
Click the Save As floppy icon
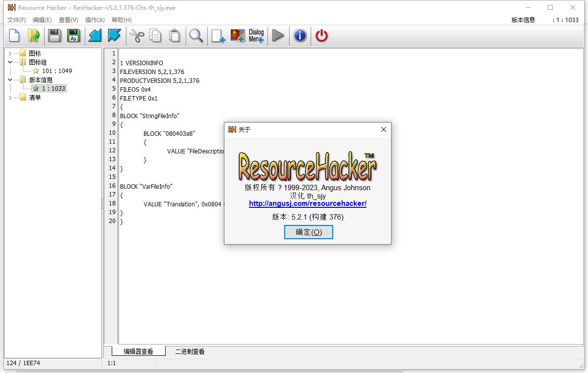(x=73, y=36)
